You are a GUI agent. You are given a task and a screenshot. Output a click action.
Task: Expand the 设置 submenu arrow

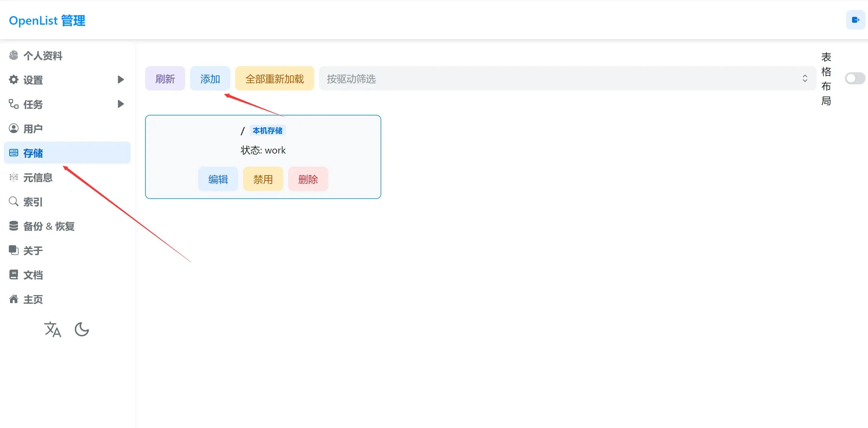[120, 80]
